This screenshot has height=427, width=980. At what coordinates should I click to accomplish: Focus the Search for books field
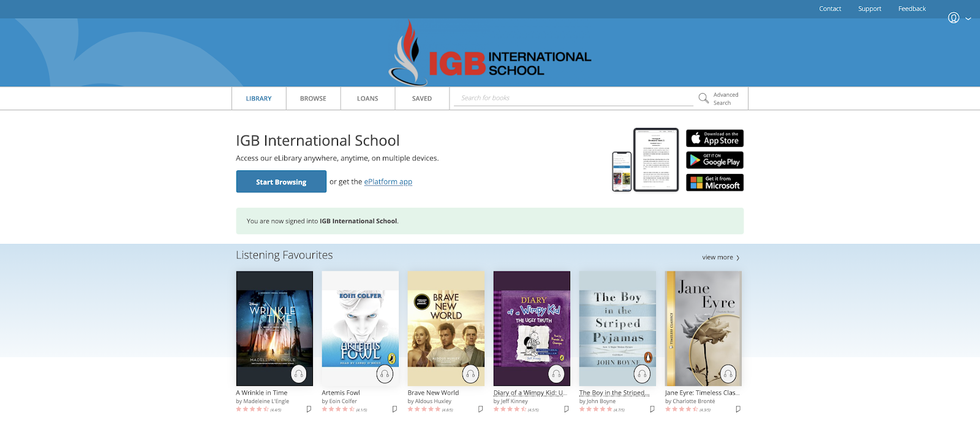point(573,98)
